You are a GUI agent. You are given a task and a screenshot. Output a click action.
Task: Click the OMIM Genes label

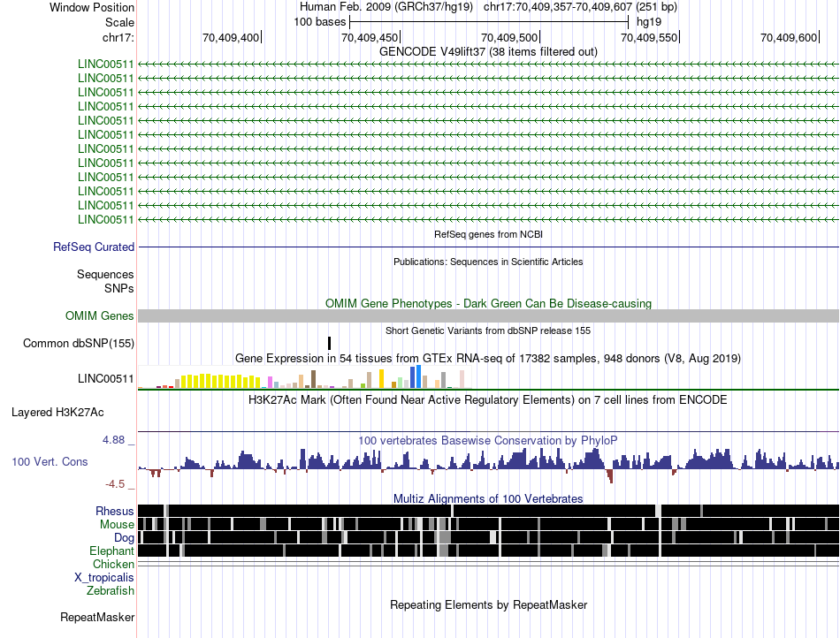[x=99, y=315]
